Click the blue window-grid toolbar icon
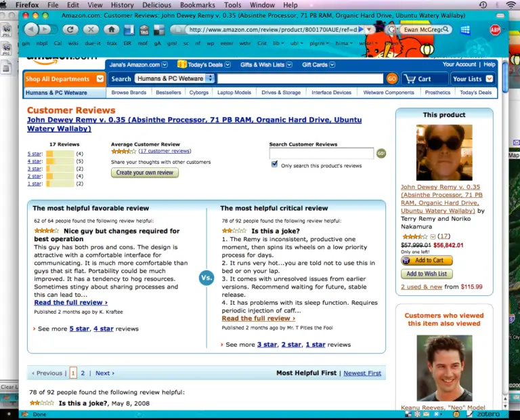 465,30
